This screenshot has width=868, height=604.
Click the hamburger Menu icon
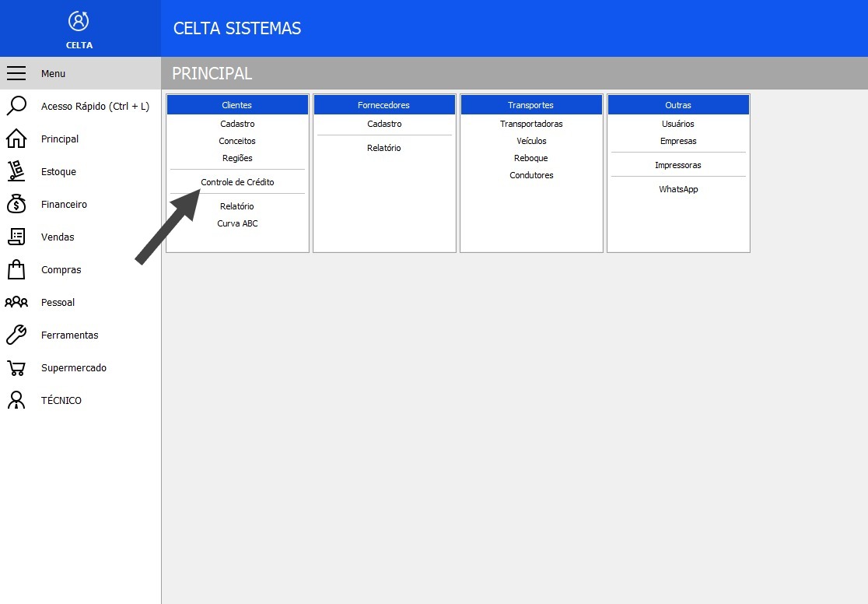click(x=16, y=73)
